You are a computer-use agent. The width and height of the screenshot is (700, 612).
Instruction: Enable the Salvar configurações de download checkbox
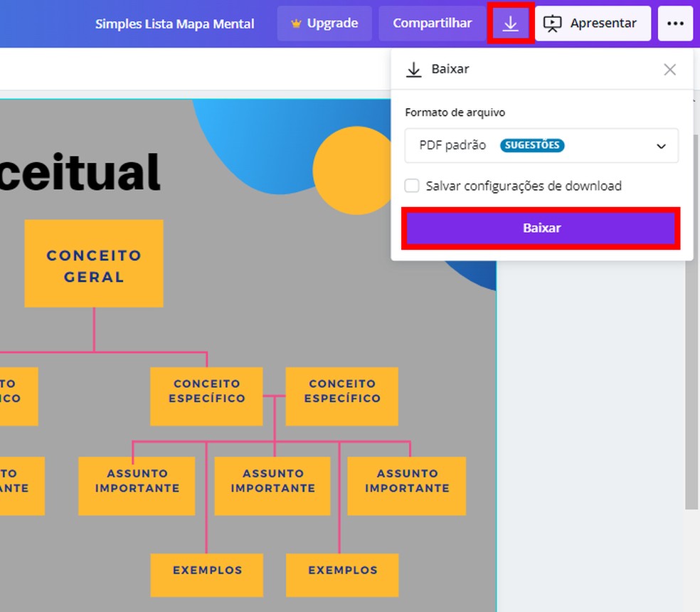pos(411,185)
